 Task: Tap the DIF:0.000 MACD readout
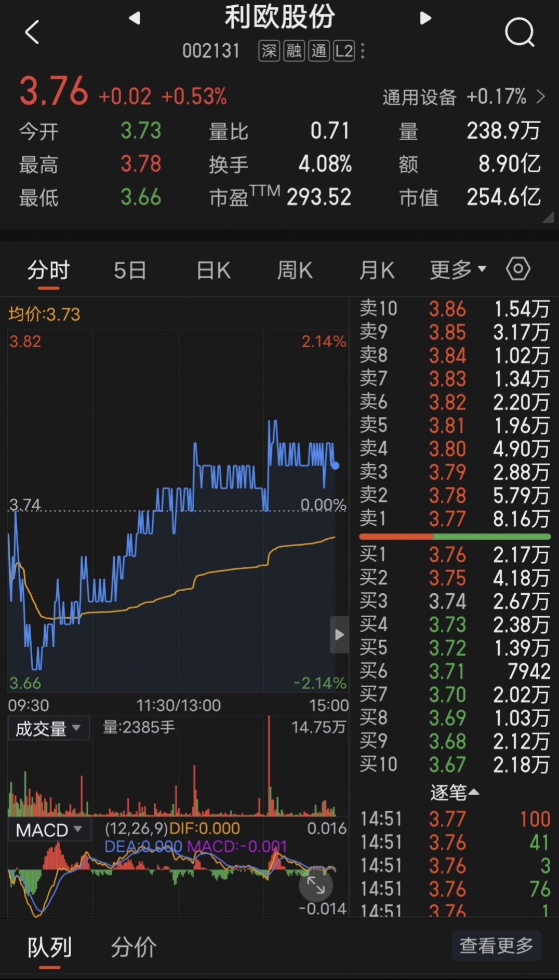pyautogui.click(x=205, y=828)
